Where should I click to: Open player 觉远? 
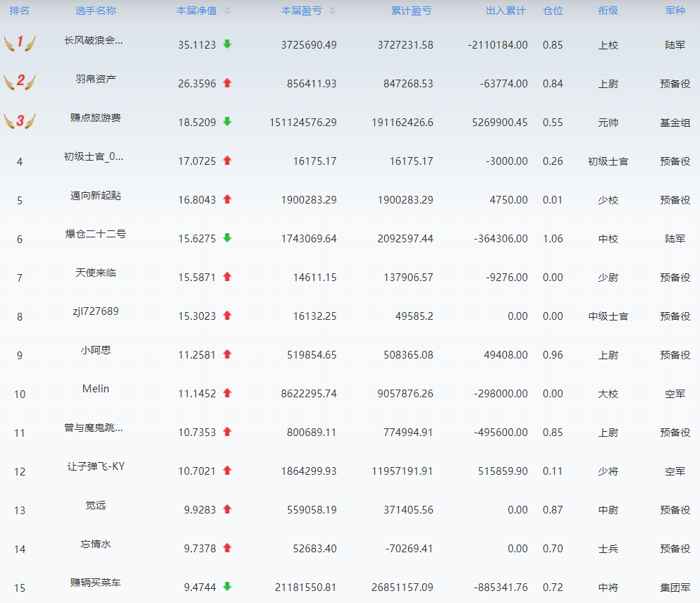[96, 506]
